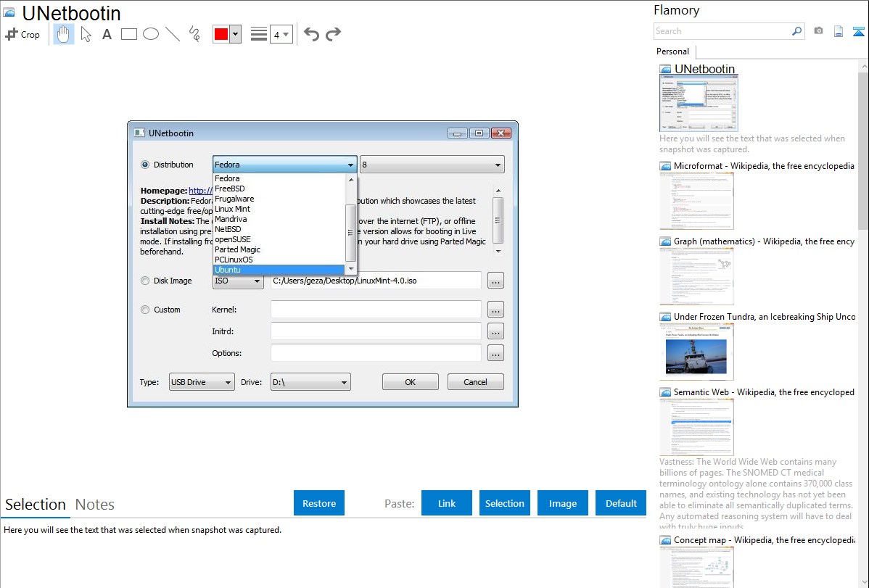The image size is (869, 588).
Task: Open the USB Drive type dropdown
Action: click(202, 382)
